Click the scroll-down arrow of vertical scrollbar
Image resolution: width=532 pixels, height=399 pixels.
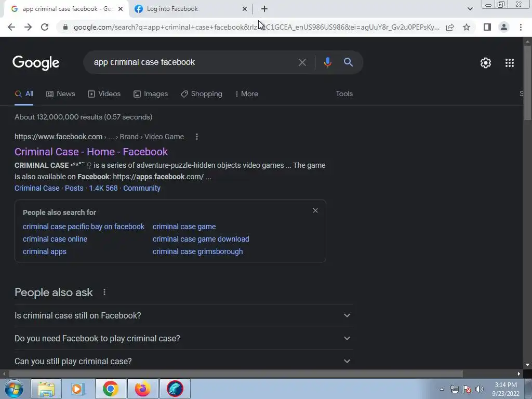(x=527, y=365)
